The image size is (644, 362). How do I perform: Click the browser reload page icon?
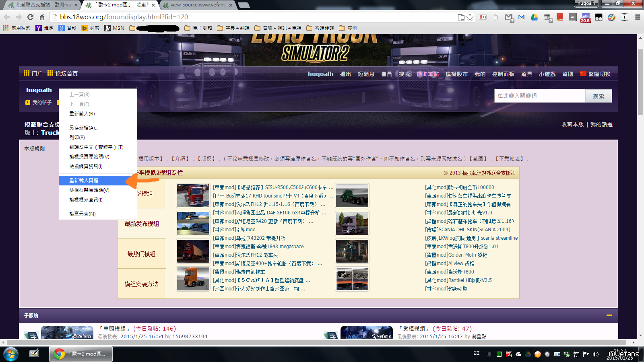click(30, 17)
